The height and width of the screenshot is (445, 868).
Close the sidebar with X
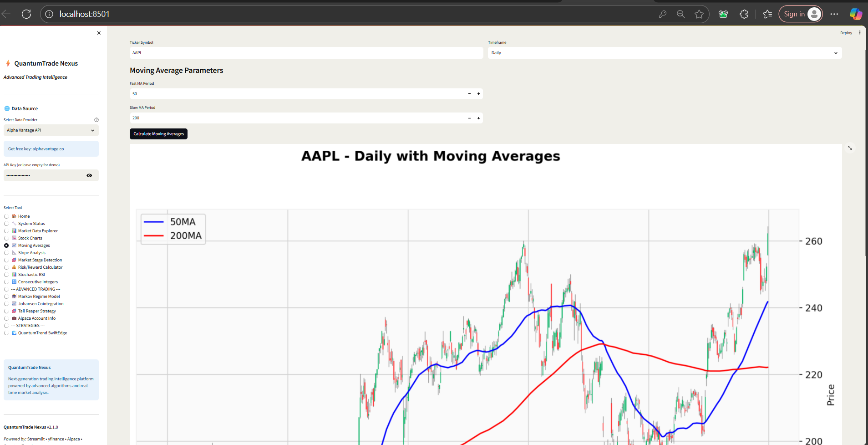click(99, 33)
